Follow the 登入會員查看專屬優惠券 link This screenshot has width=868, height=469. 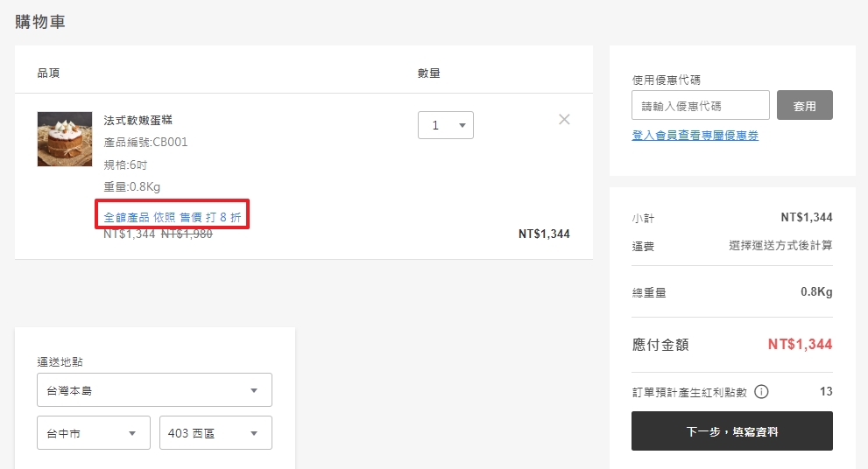[x=695, y=136]
